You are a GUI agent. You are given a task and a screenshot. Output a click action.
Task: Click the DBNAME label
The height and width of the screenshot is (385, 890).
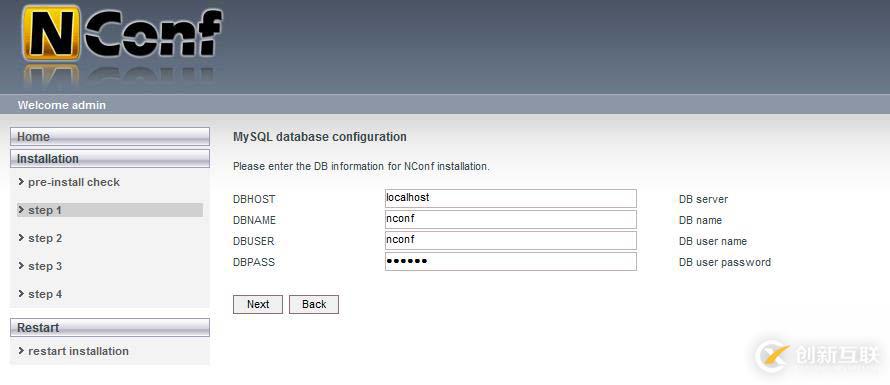(254, 220)
